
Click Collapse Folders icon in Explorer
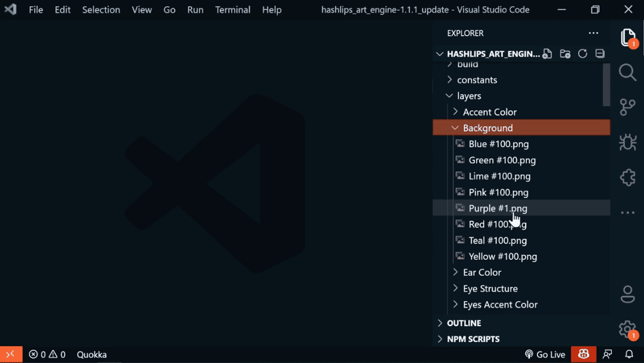coord(600,54)
